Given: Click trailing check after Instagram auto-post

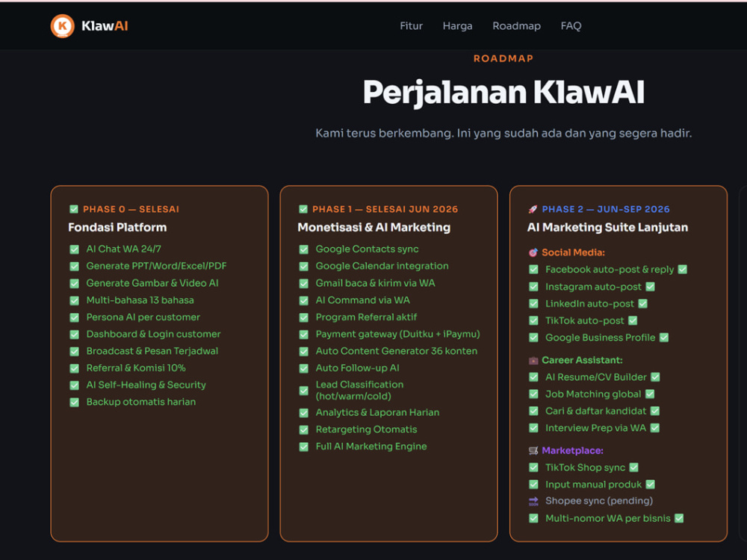Looking at the screenshot, I should pos(651,287).
